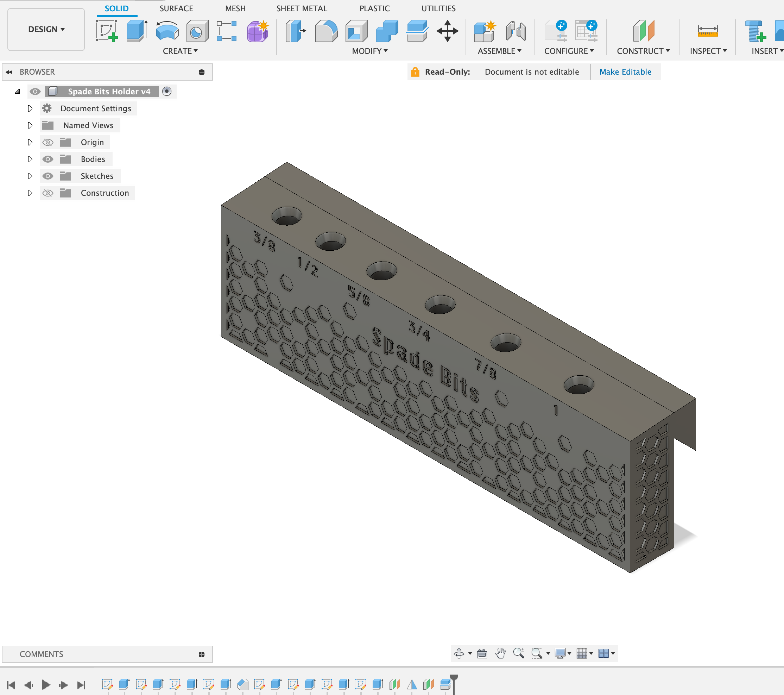Switch to the SURFACE tab
Screen dimensions: 784x695
[176, 8]
